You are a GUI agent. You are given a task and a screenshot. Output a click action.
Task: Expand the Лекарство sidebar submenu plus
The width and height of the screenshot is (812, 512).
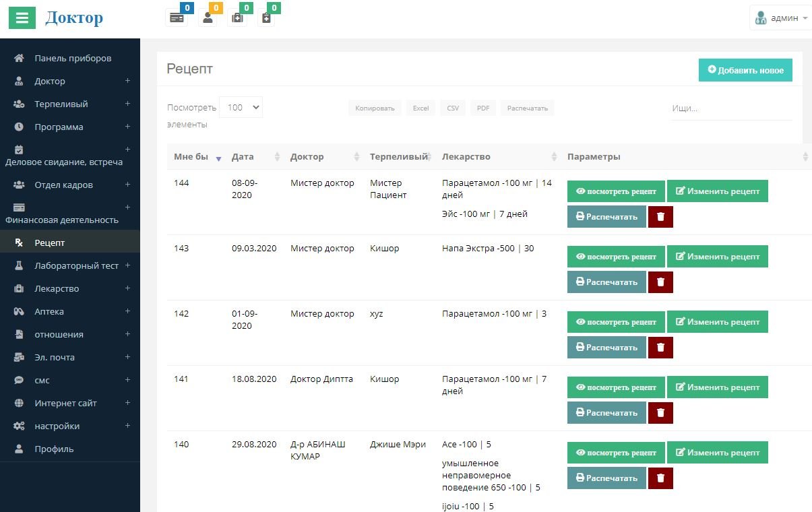click(127, 288)
